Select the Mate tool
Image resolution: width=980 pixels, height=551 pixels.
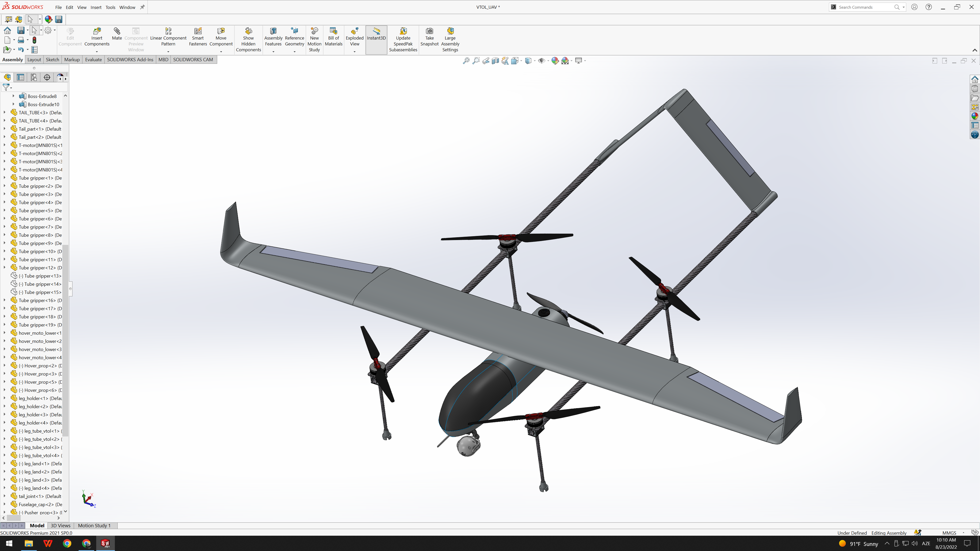(117, 34)
